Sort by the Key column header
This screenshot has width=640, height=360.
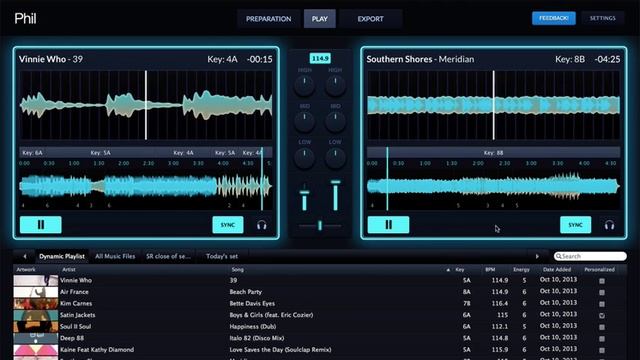(460, 269)
